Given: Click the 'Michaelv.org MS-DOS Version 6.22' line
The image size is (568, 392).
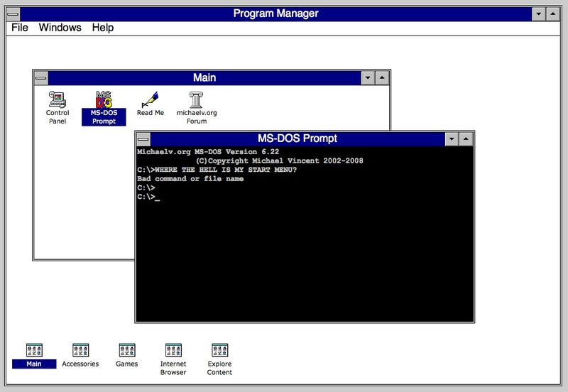Looking at the screenshot, I should coord(208,152).
